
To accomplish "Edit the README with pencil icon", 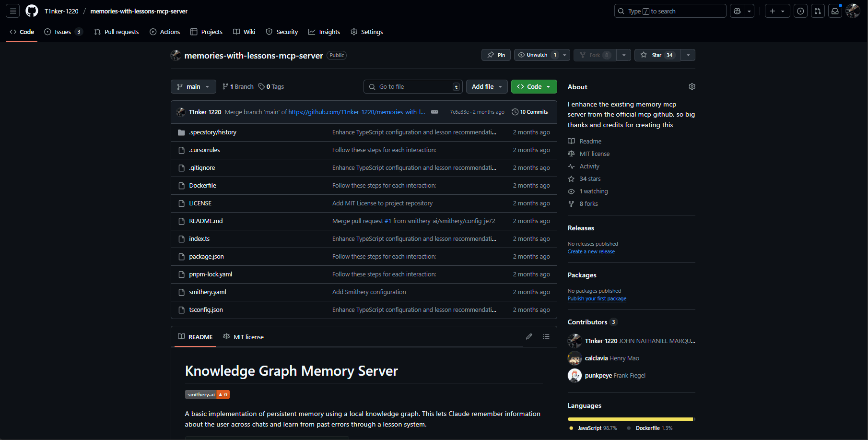I will click(x=529, y=337).
